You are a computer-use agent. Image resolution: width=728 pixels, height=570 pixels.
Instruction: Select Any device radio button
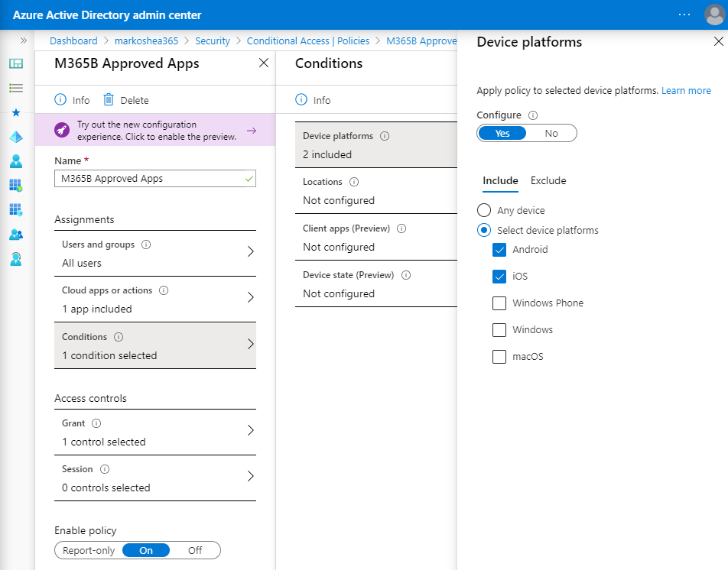[x=484, y=210]
